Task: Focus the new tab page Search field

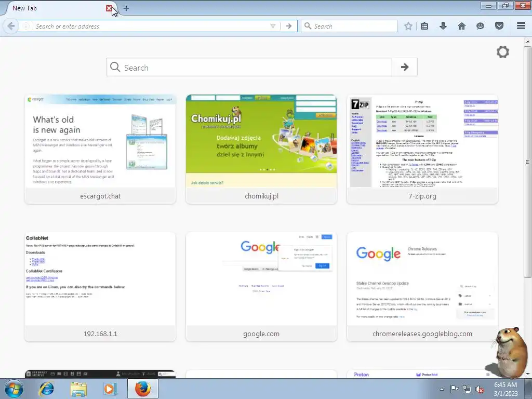Action: click(249, 67)
